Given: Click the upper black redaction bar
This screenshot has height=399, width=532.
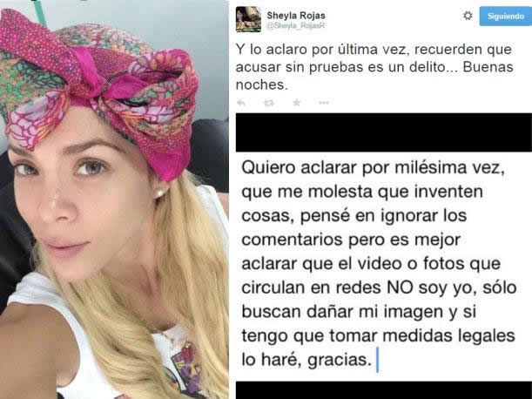Looking at the screenshot, I should [384, 132].
